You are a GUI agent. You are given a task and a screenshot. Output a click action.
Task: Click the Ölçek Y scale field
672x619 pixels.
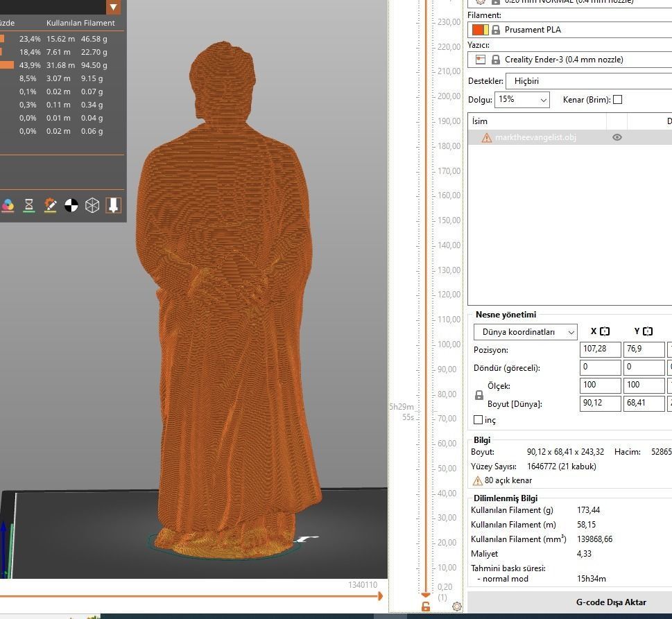tap(644, 385)
